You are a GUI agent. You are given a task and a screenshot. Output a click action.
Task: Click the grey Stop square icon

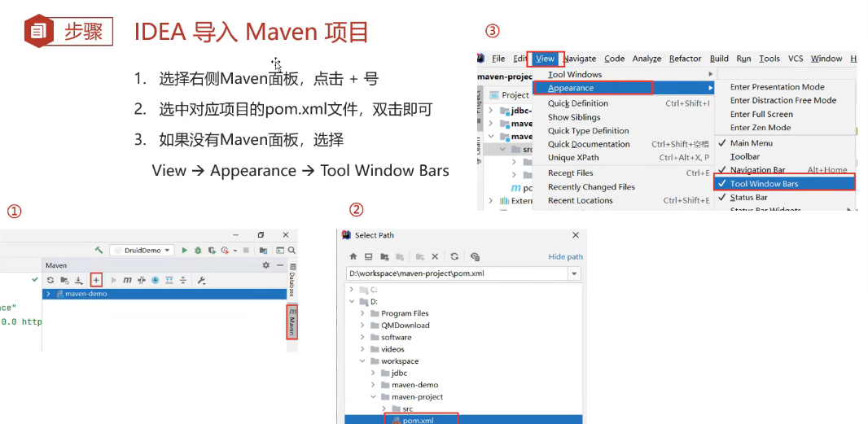tap(247, 250)
